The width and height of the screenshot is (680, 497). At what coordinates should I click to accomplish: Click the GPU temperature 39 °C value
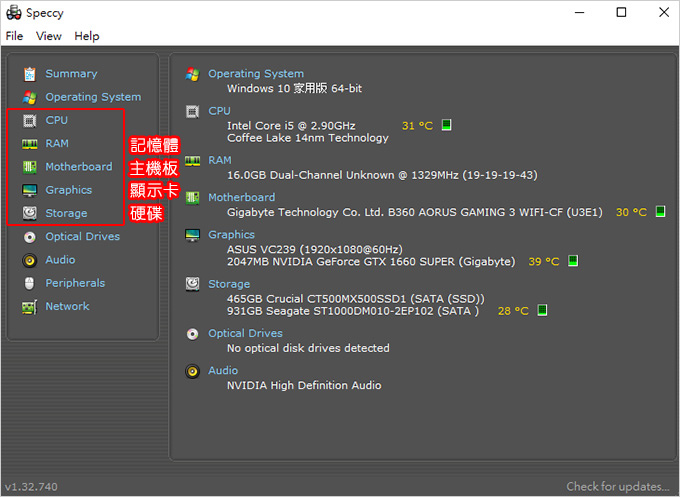(544, 262)
